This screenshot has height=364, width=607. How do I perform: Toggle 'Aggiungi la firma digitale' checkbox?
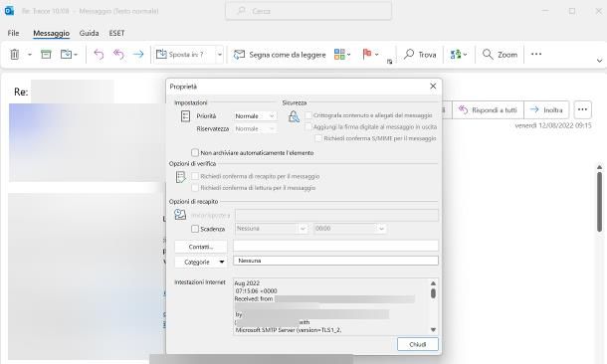[x=308, y=126]
